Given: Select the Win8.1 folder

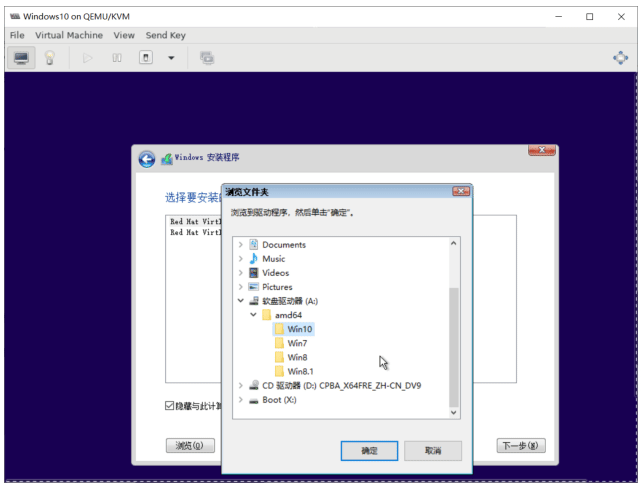Looking at the screenshot, I should (x=300, y=371).
